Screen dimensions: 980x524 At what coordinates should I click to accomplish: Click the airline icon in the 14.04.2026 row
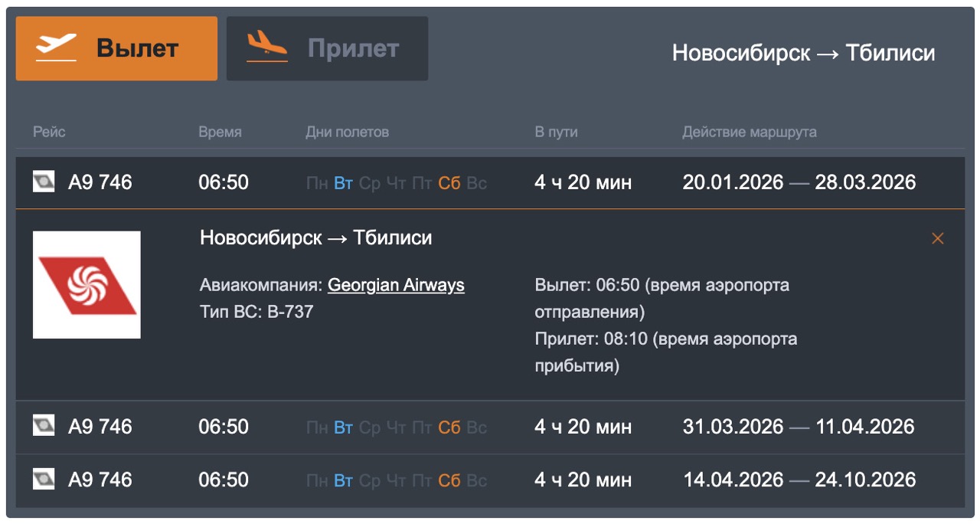[44, 480]
